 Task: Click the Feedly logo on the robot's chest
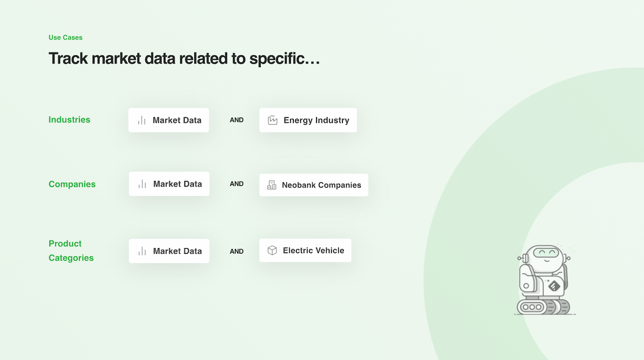click(x=553, y=286)
